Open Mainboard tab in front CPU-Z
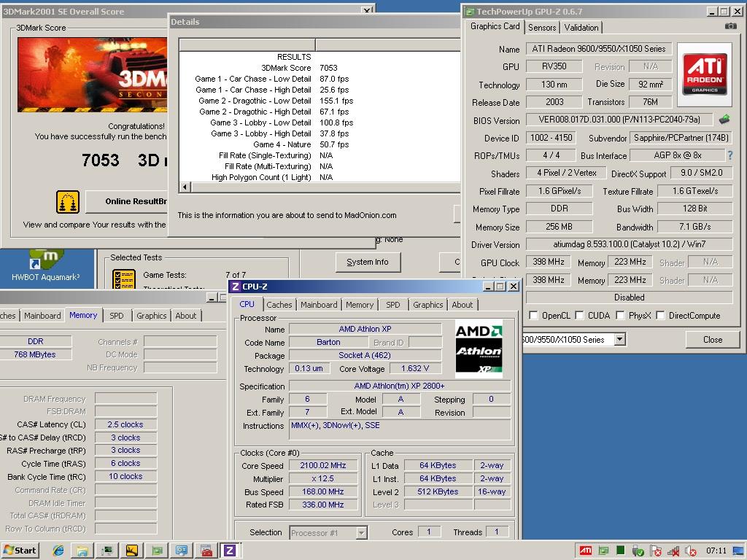The width and height of the screenshot is (747, 560). (319, 305)
